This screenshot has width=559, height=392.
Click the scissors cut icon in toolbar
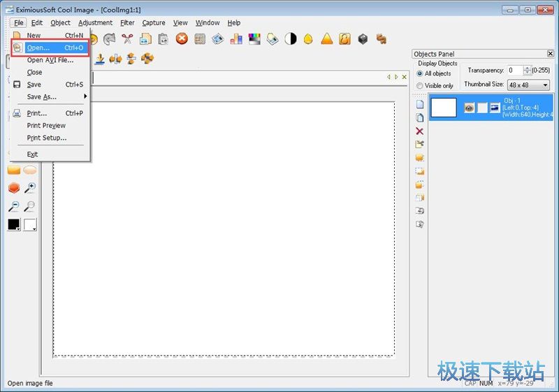[x=127, y=39]
